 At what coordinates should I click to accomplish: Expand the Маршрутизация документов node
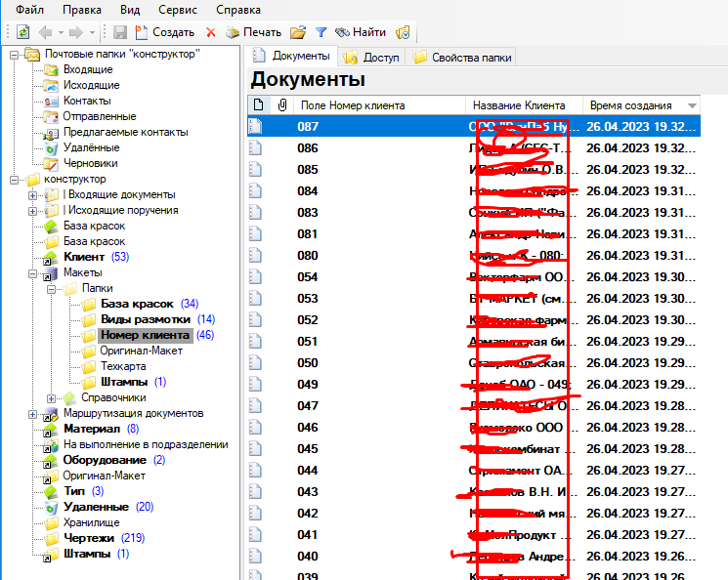click(x=32, y=414)
